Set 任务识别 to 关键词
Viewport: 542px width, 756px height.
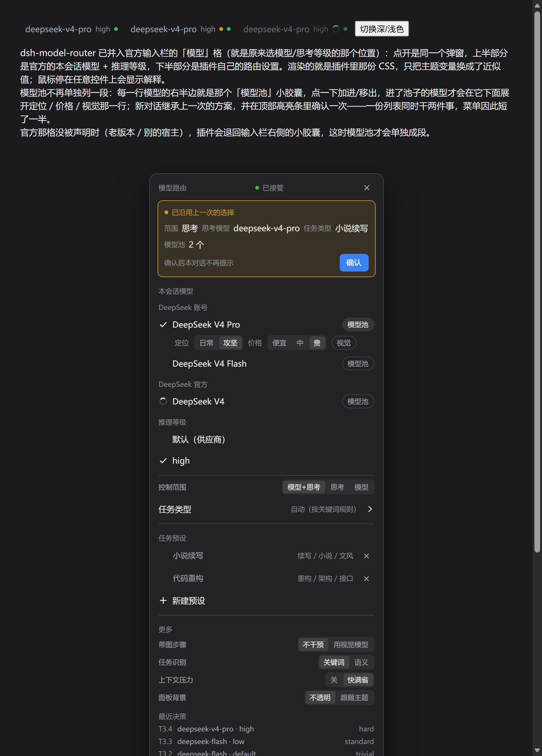pyautogui.click(x=334, y=662)
